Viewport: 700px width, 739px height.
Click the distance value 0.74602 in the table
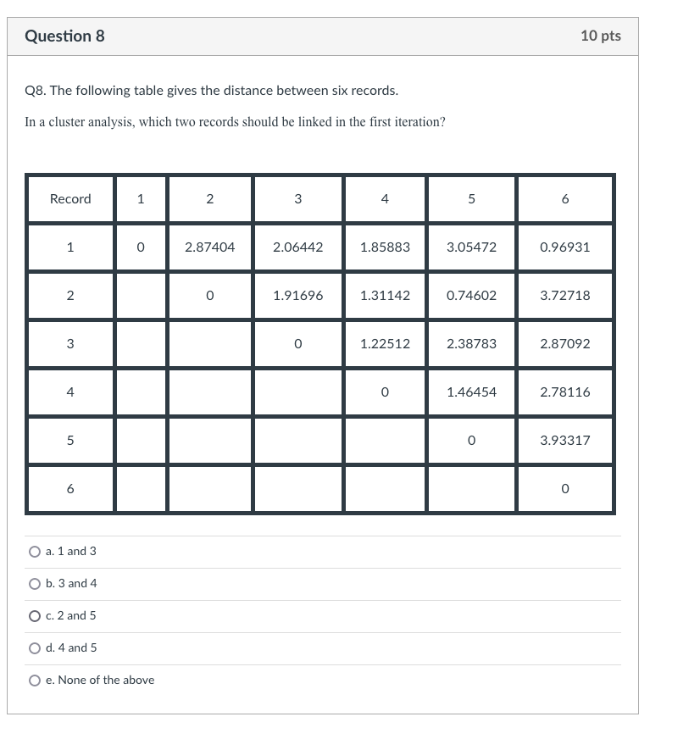(471, 295)
